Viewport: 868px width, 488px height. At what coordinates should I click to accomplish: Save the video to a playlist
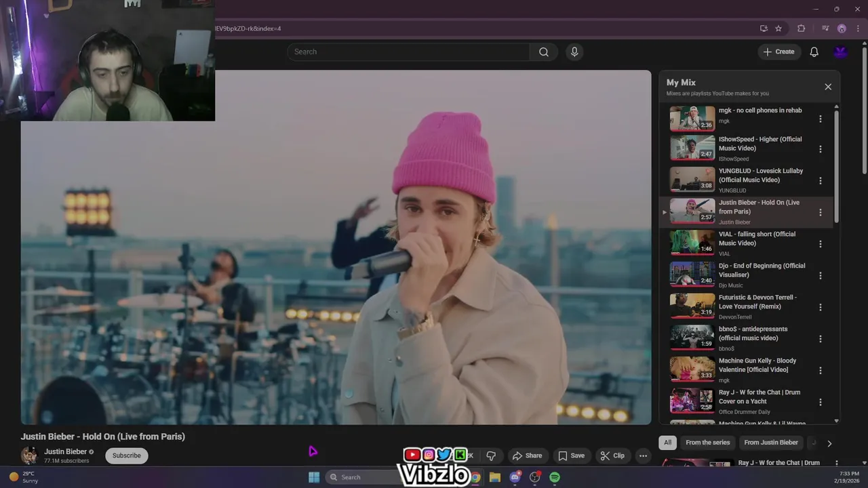(x=571, y=455)
